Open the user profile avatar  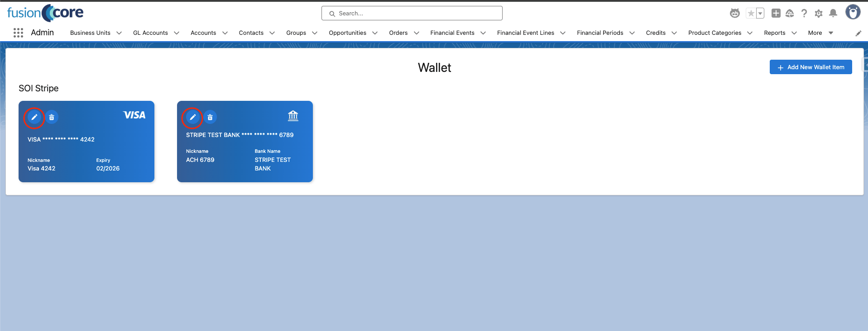853,12
